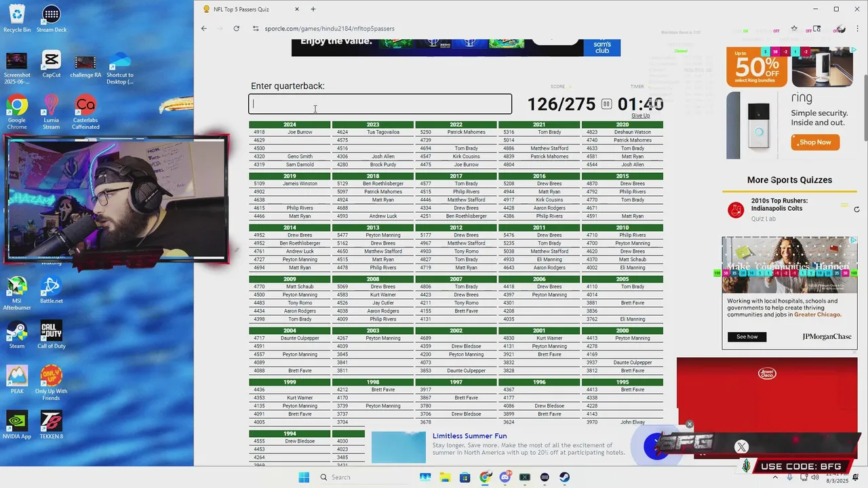Launch the CapCut desktop shortcut
The width and height of the screenshot is (868, 488).
click(51, 64)
